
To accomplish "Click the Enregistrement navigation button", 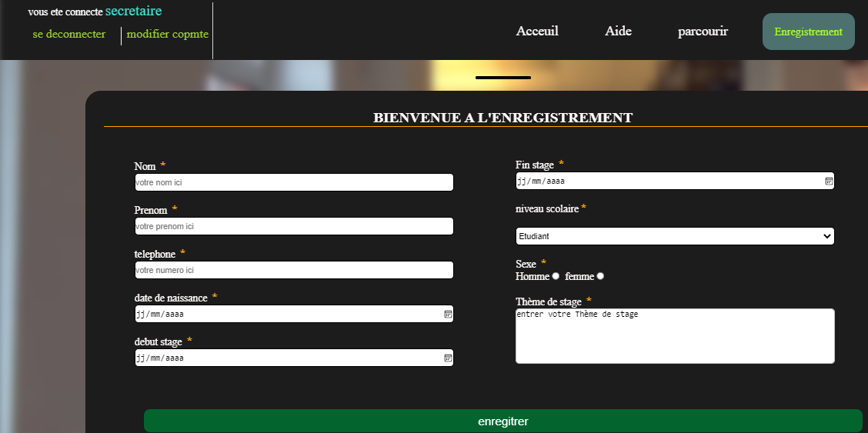I will point(808,32).
